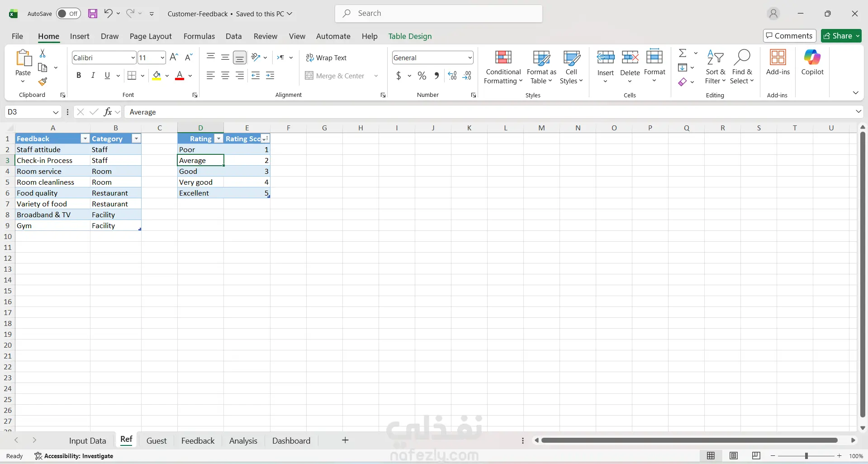Click the green Share button

[841, 36]
